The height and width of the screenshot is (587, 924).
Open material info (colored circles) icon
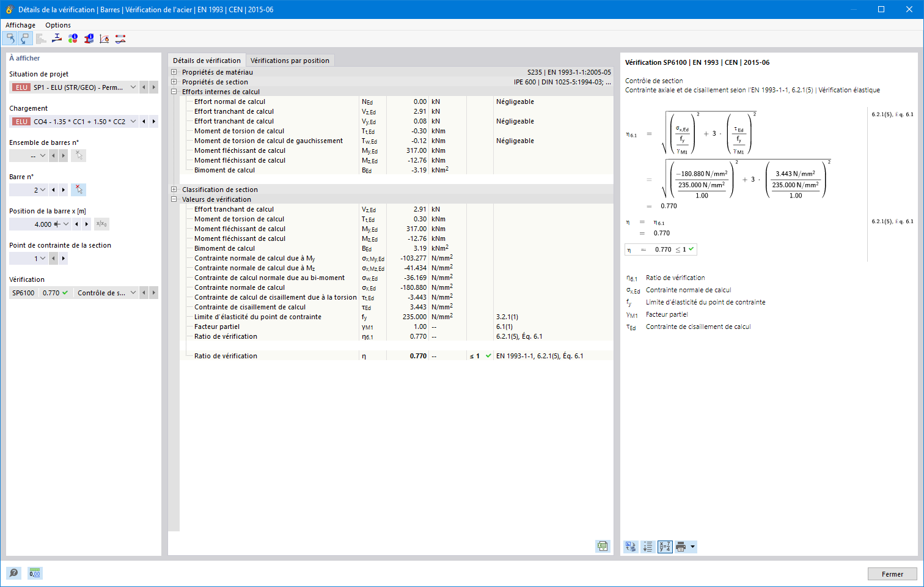(x=73, y=39)
